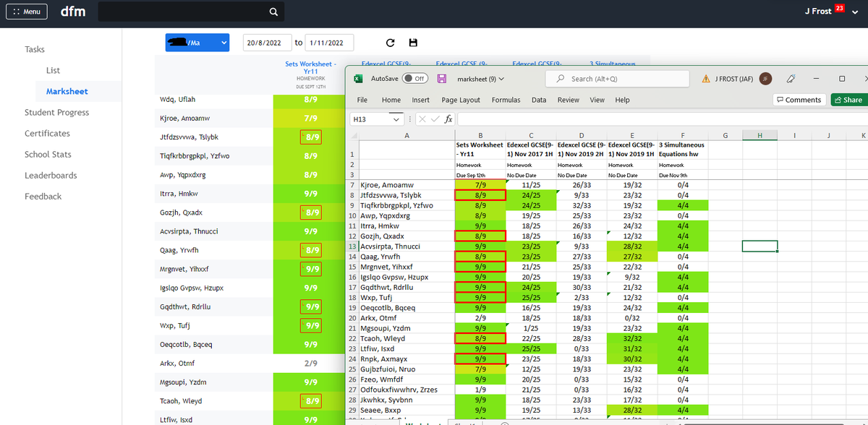Image resolution: width=868 pixels, height=425 pixels.
Task: Click the marksheet save disk icon
Action: (x=414, y=43)
